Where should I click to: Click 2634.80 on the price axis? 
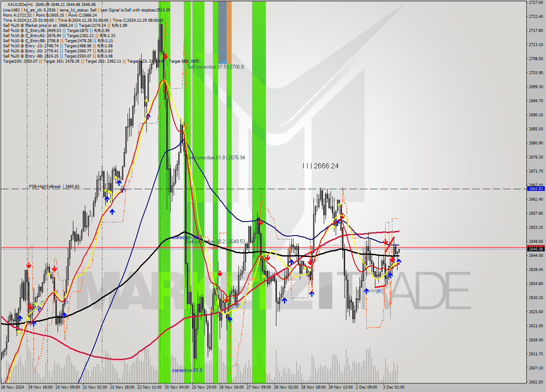tap(535, 283)
